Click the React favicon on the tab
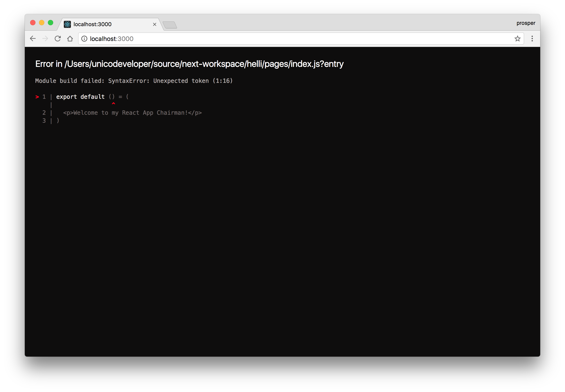The image size is (565, 392). (67, 24)
